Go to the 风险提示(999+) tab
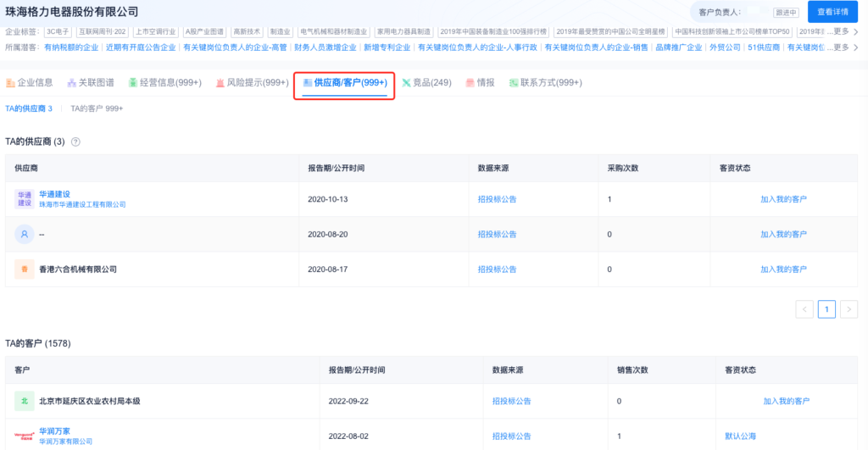 coord(252,83)
